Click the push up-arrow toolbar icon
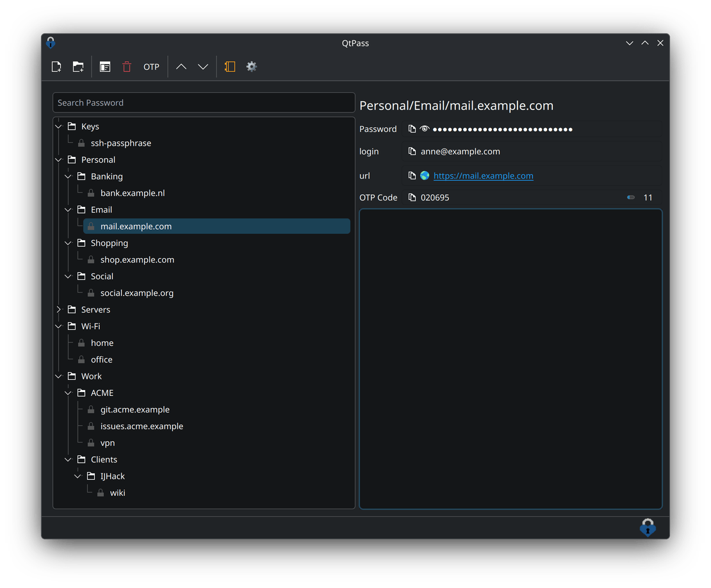The image size is (711, 588). (181, 67)
